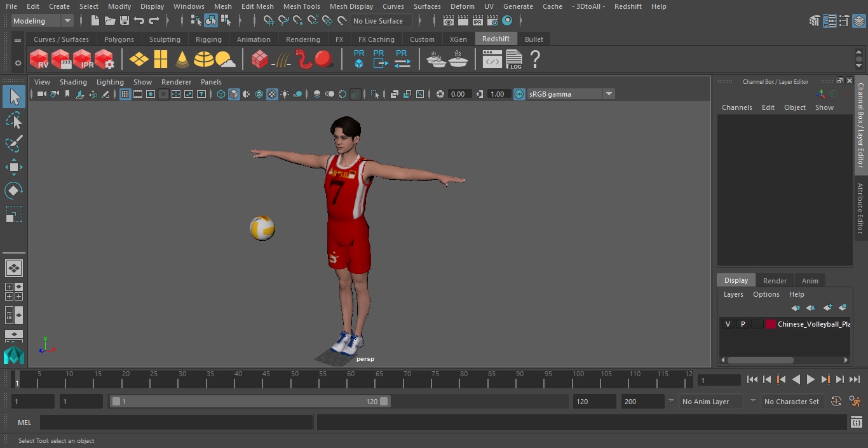The height and width of the screenshot is (448, 868).
Task: Open Redshift script code icon
Action: point(492,59)
